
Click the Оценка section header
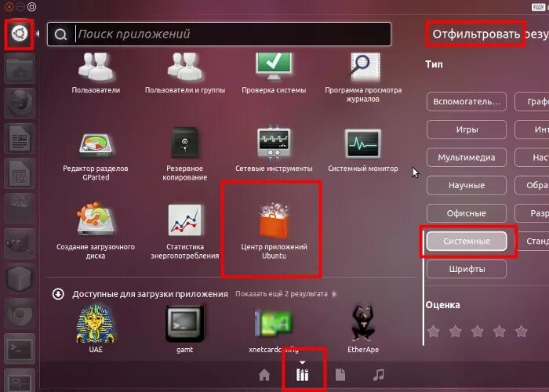pos(442,305)
